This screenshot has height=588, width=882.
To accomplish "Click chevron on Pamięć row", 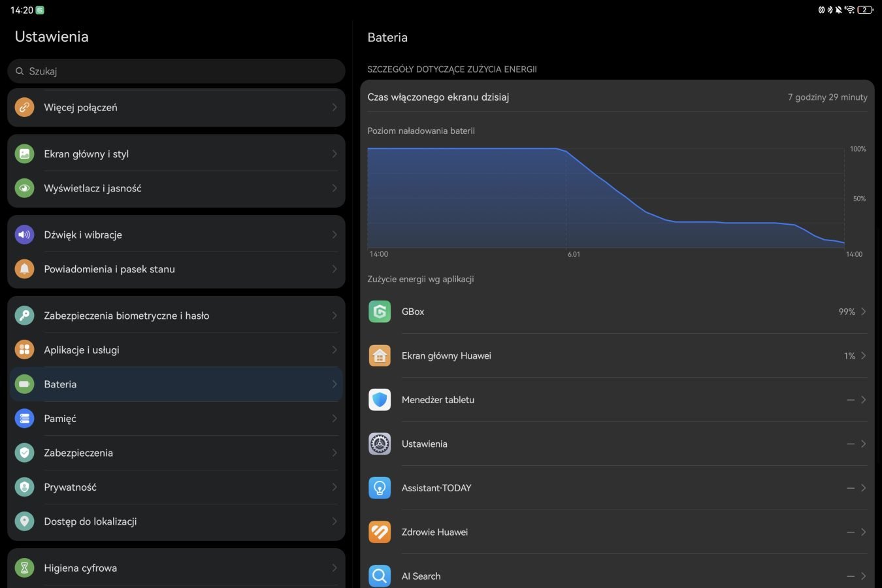I will click(x=335, y=418).
